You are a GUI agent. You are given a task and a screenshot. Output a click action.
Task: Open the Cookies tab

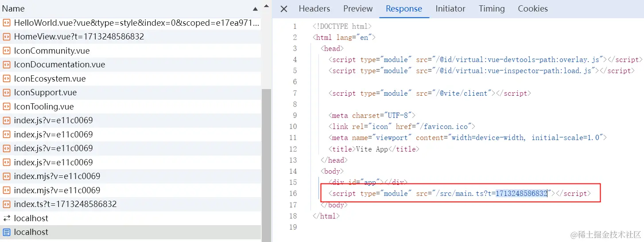click(x=533, y=9)
